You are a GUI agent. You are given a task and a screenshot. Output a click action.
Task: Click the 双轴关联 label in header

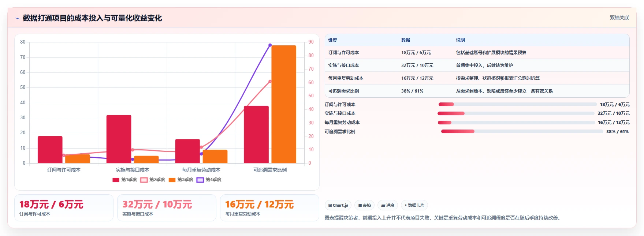coord(619,18)
